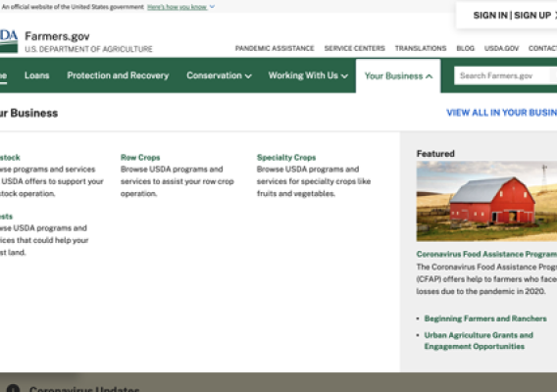Open the Service Centers link

[355, 48]
